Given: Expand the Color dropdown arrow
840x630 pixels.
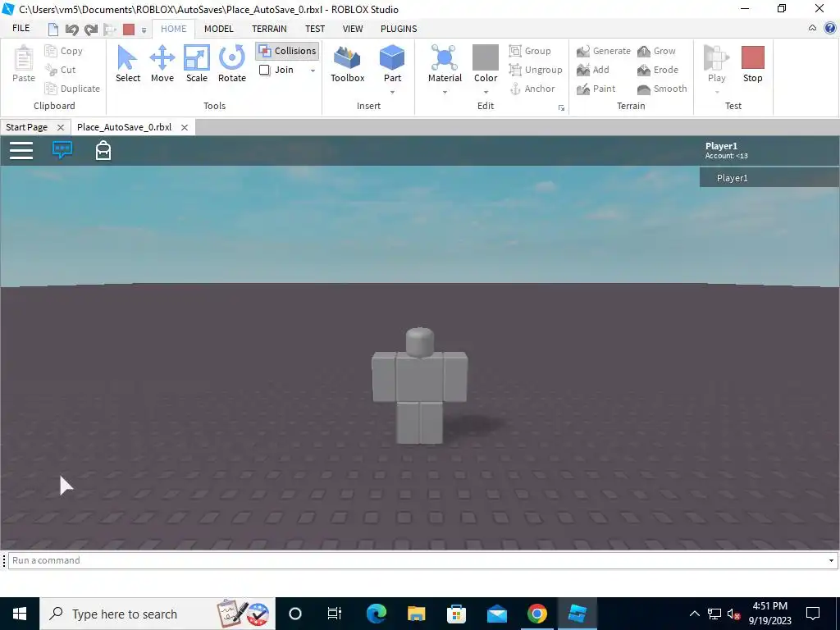Looking at the screenshot, I should 486,93.
